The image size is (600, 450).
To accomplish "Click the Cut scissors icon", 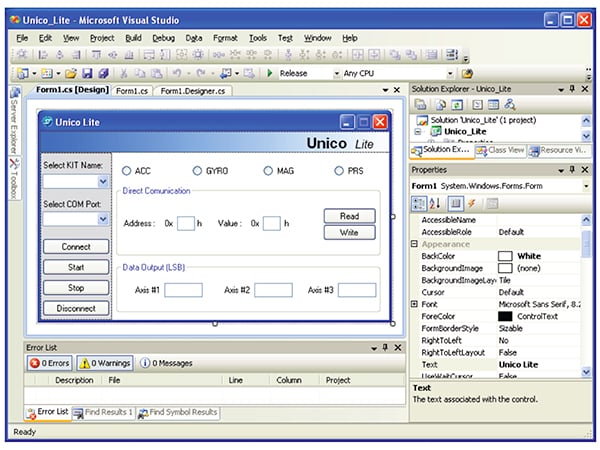I will pyautogui.click(x=124, y=73).
